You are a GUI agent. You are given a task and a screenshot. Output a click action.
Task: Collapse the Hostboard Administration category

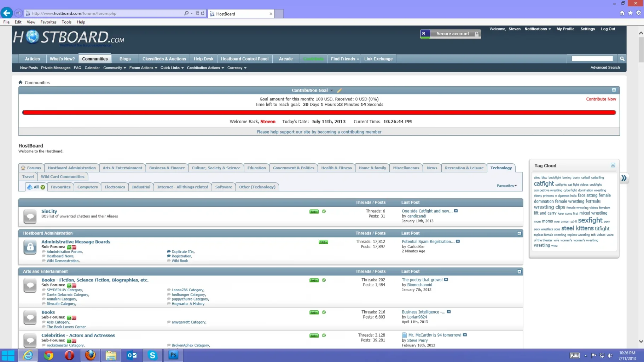(x=519, y=233)
